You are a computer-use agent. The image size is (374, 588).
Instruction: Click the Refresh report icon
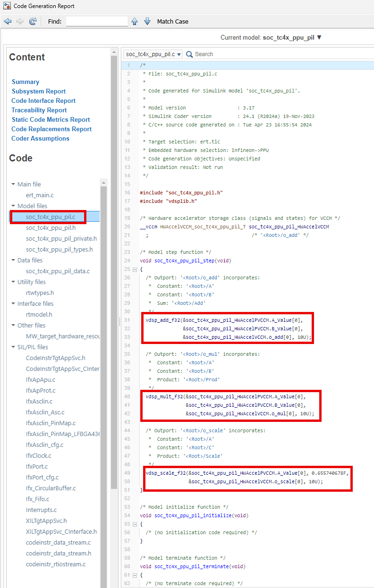(33, 21)
